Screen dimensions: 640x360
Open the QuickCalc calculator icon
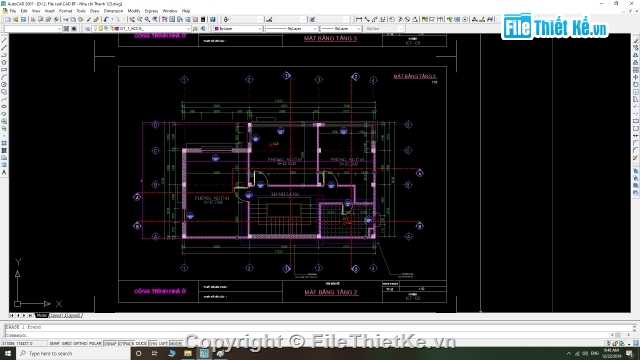203,19
